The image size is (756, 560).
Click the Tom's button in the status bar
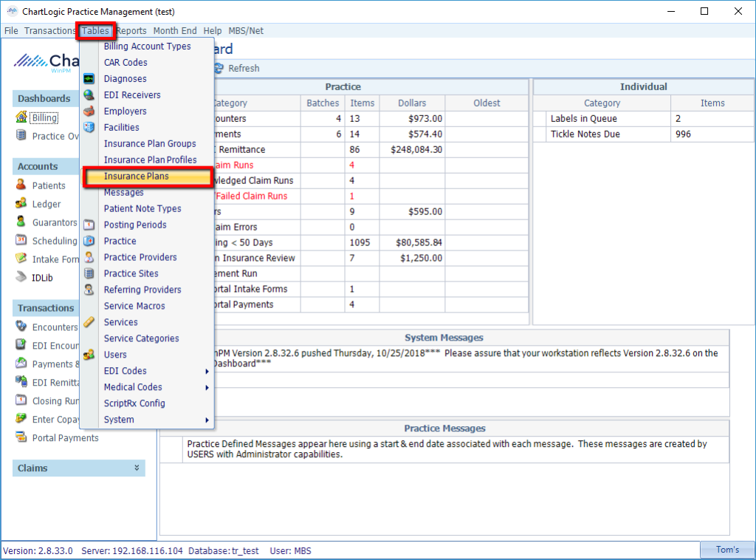pos(727,550)
